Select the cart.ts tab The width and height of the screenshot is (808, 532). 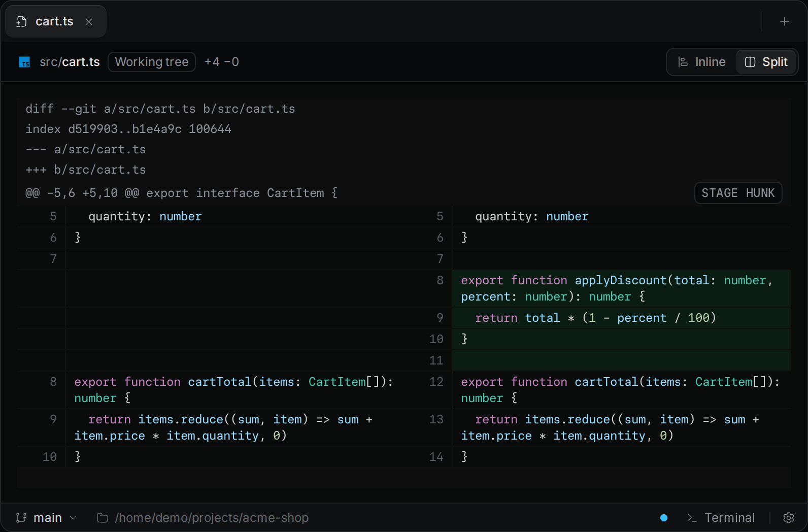point(56,21)
